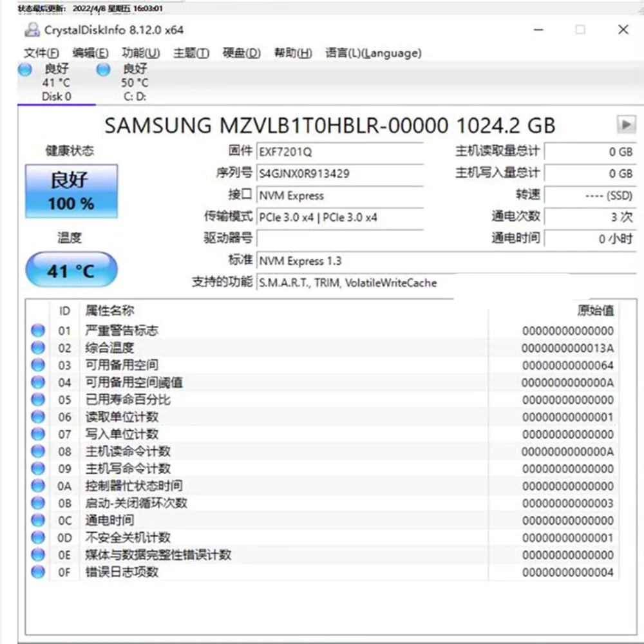
Task: Click the CrystalDiskInfo app icon in title bar
Action: (32, 30)
